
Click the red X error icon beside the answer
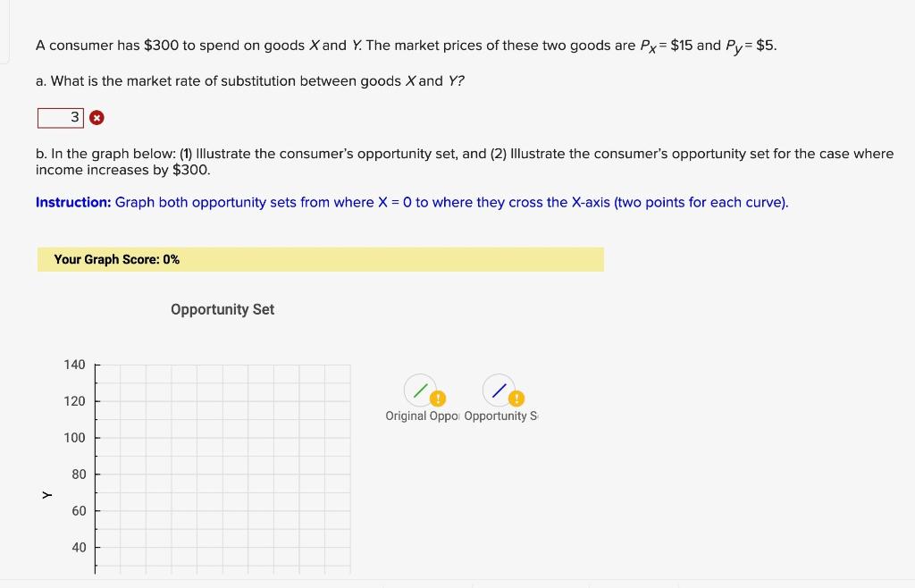(96, 117)
